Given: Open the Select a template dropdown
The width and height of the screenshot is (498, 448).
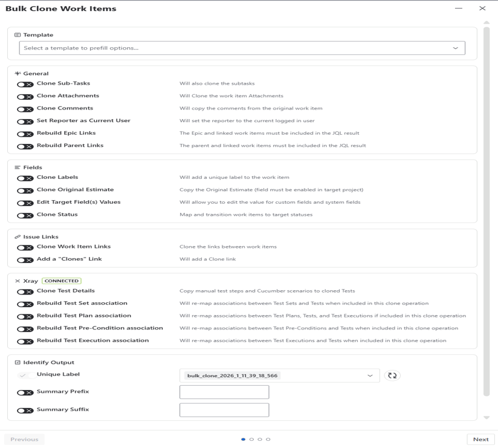Looking at the screenshot, I should (242, 48).
